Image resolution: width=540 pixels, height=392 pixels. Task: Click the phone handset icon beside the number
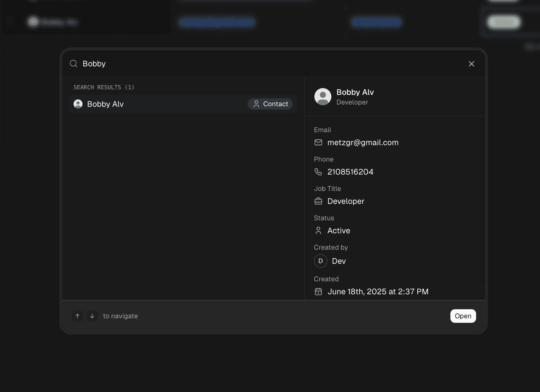319,172
